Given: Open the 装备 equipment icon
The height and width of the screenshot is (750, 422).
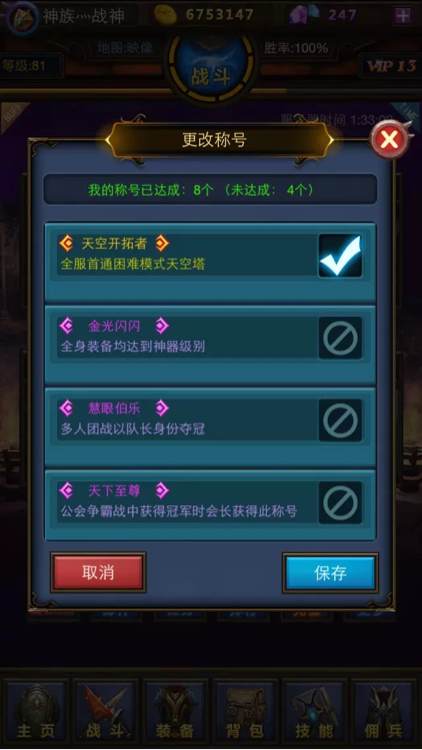Looking at the screenshot, I should coord(176,712).
